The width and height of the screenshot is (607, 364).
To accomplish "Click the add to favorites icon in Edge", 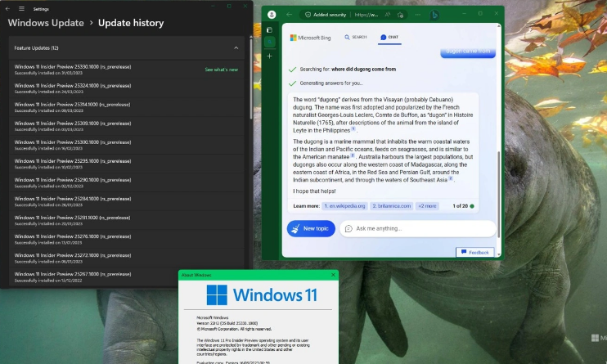I will pos(400,15).
